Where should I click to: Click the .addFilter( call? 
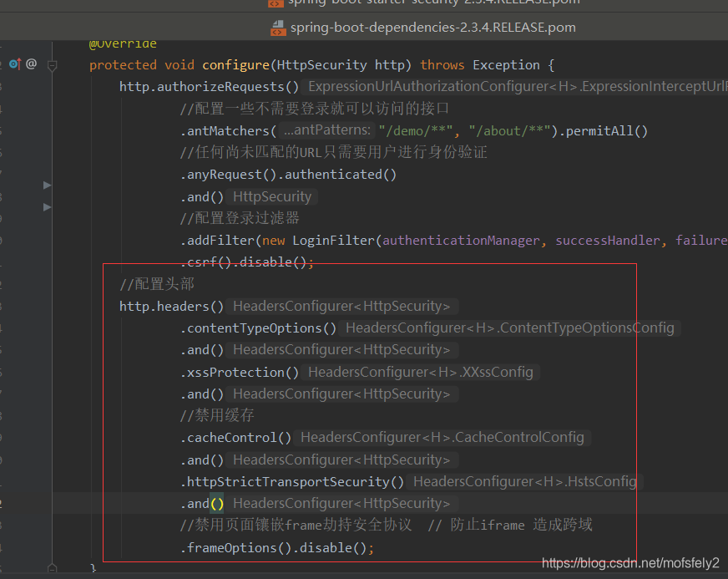click(221, 241)
